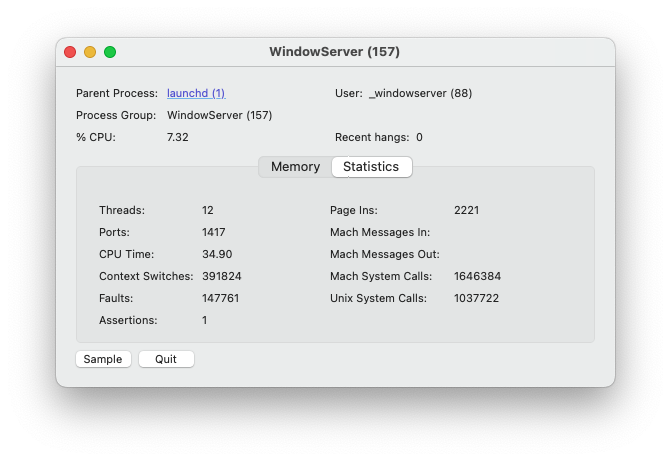This screenshot has height=461, width=671.
Task: Click the Faults label
Action: click(116, 298)
